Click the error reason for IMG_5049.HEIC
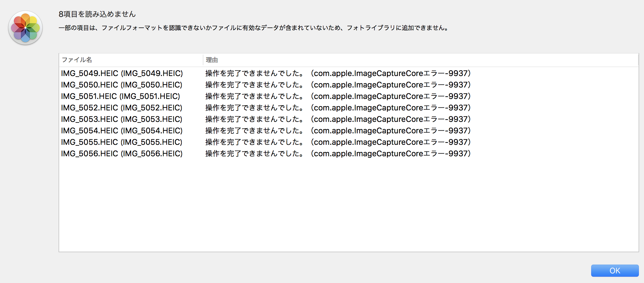Screen dimensions: 644x283 pos(338,73)
